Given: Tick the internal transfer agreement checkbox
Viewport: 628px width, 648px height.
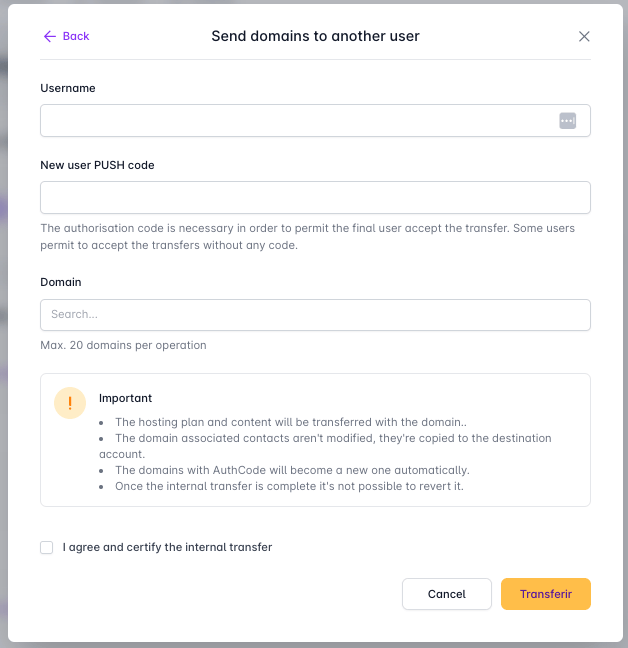Looking at the screenshot, I should point(47,548).
